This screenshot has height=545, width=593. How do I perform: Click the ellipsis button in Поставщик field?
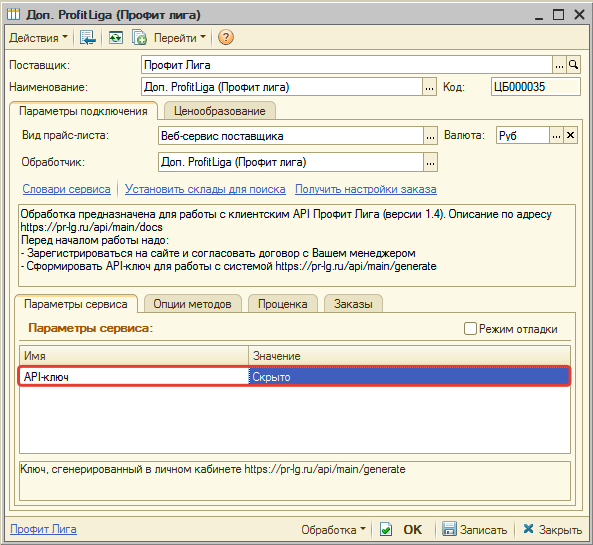559,65
